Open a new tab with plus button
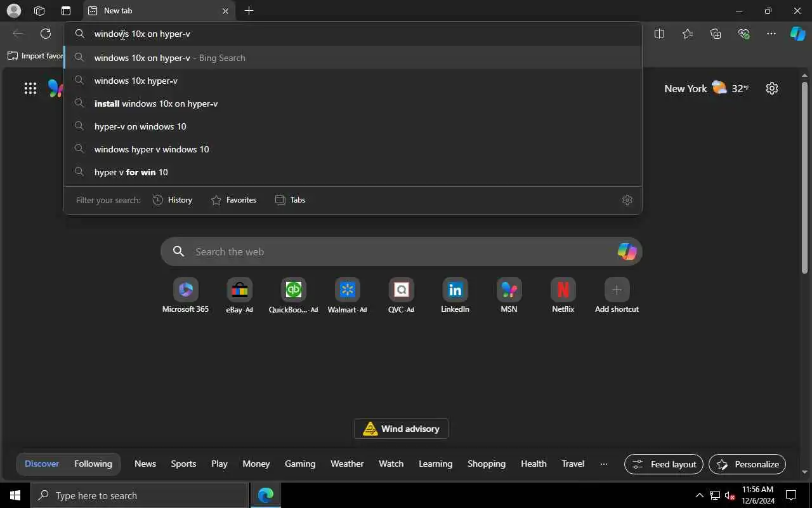 pyautogui.click(x=249, y=11)
